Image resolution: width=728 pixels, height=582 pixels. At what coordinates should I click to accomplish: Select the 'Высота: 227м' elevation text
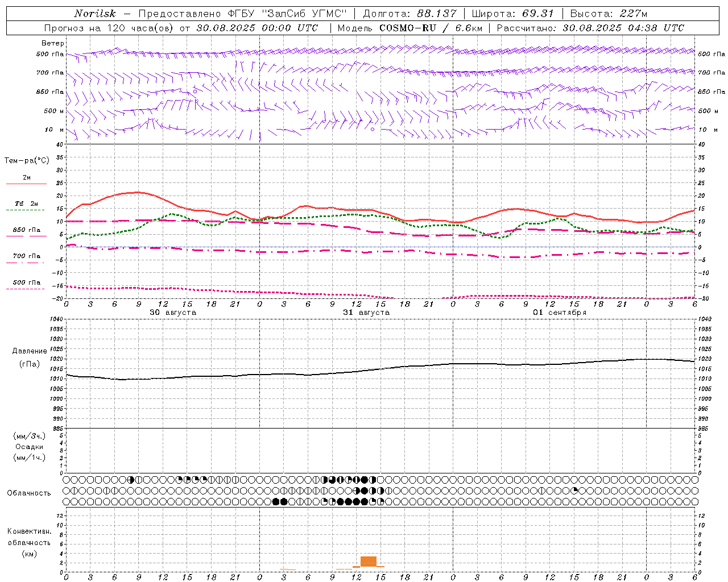(609, 14)
